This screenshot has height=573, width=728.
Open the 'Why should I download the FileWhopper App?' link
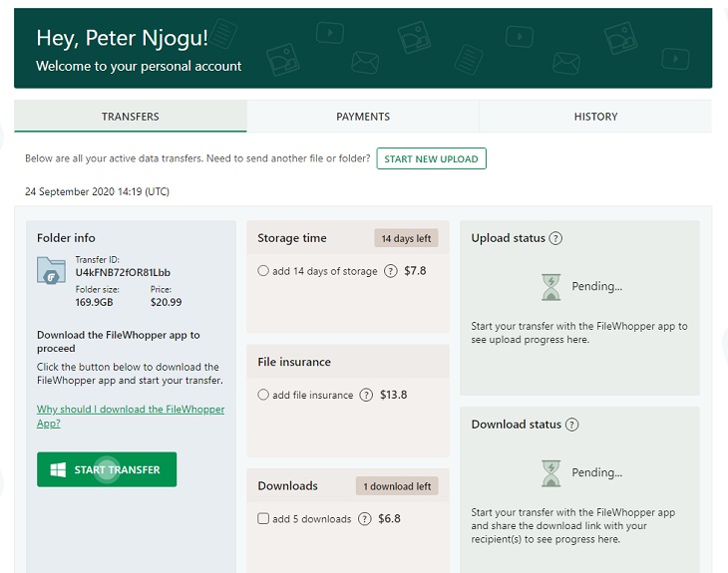pos(131,417)
